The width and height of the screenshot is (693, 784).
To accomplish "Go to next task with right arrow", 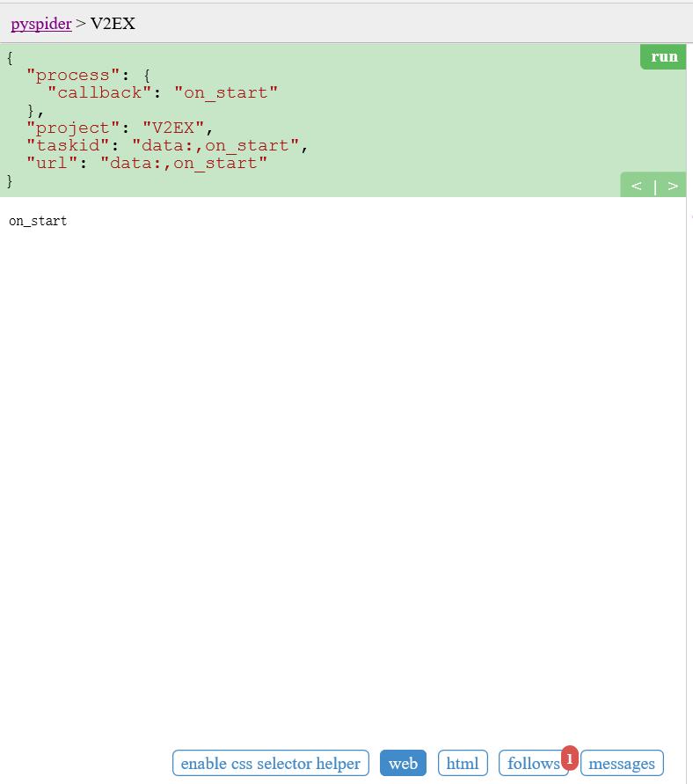I will (x=673, y=186).
